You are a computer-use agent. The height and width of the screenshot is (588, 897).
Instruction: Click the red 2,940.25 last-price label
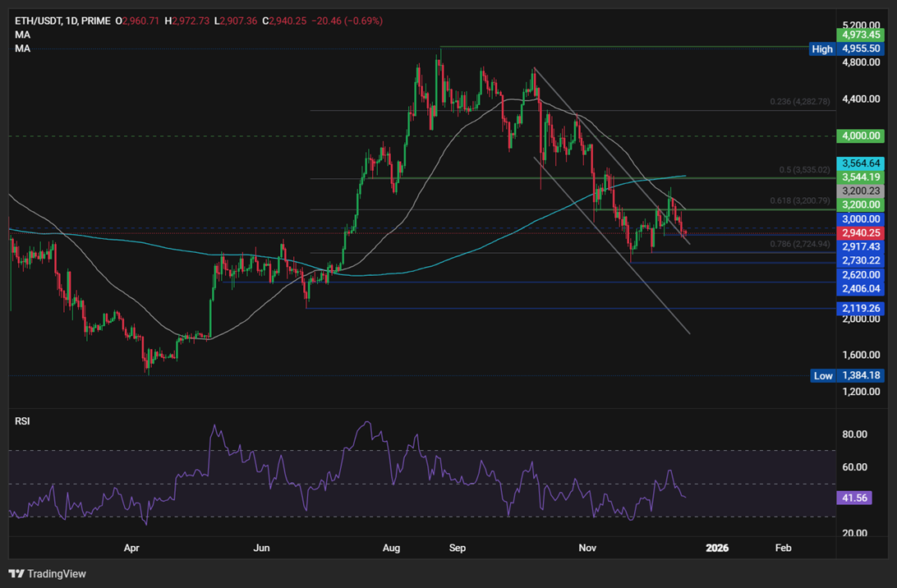coord(861,233)
